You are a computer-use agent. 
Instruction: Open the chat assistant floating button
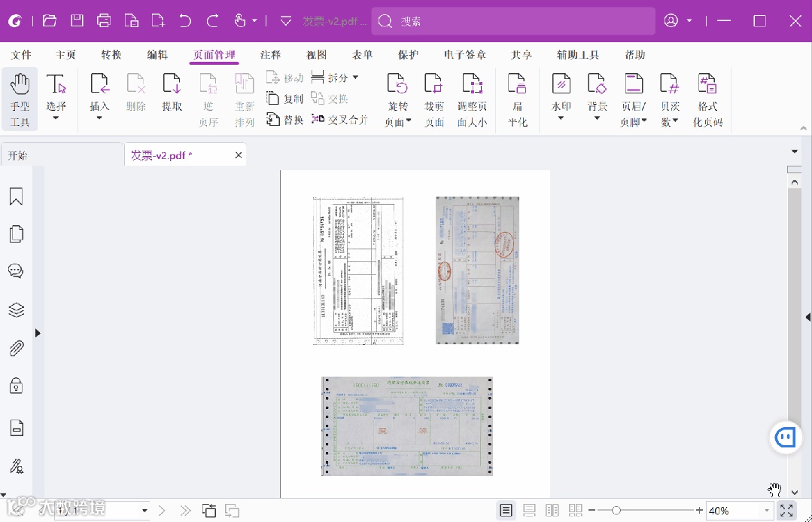click(x=785, y=438)
